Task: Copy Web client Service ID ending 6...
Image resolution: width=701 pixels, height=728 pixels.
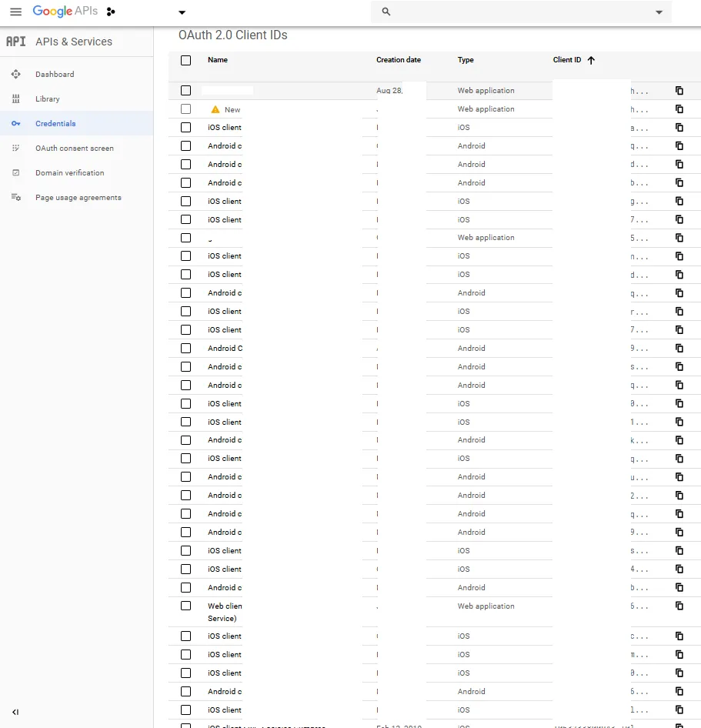Action: click(x=679, y=606)
